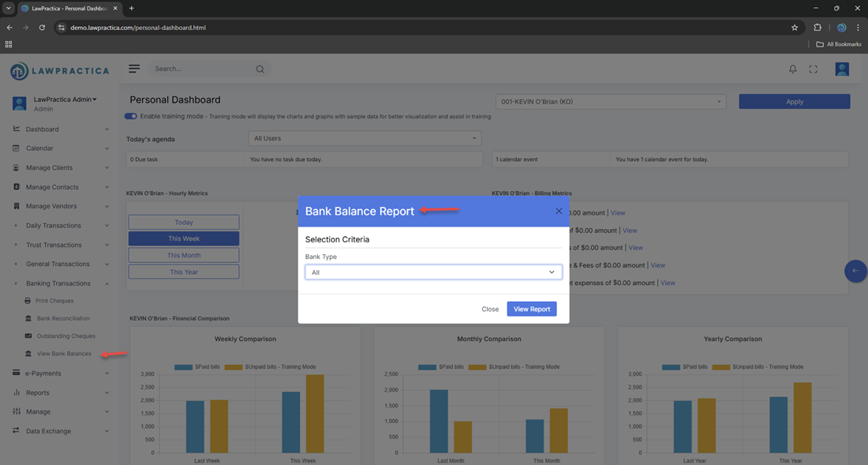Screen dimensions: 868x465
Task: Expand the 001-KEVIN O'Brian user dropdown
Action: coord(611,102)
